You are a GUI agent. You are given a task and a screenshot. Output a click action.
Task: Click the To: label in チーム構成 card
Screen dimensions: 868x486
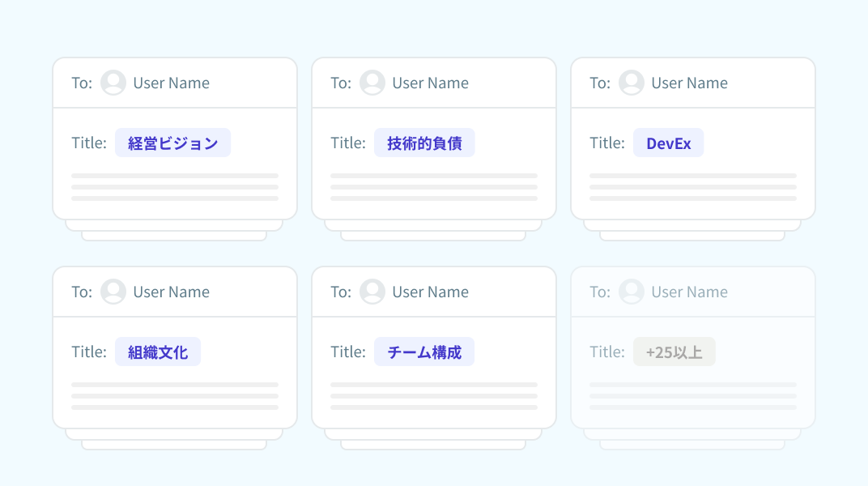(x=341, y=292)
